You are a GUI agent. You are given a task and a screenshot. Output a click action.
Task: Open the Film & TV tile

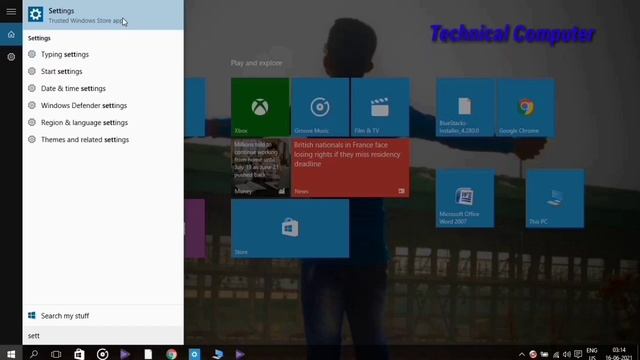(x=380, y=107)
